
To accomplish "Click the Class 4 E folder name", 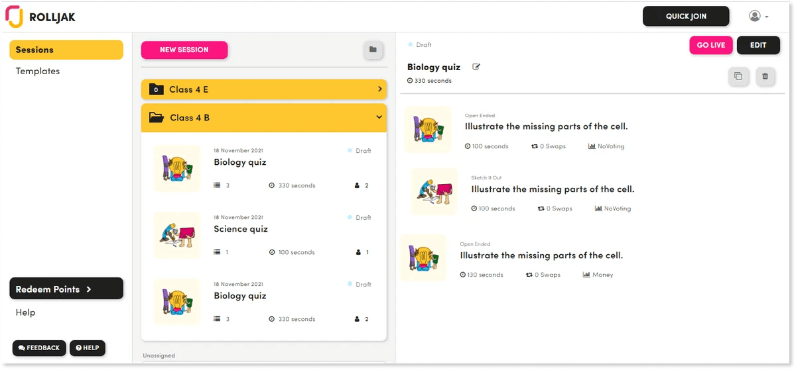I will (189, 90).
